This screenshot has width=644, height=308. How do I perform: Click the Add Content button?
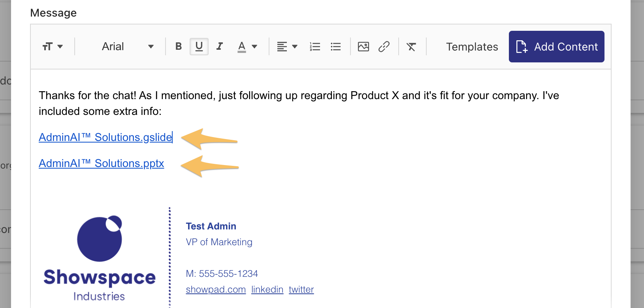pyautogui.click(x=557, y=47)
